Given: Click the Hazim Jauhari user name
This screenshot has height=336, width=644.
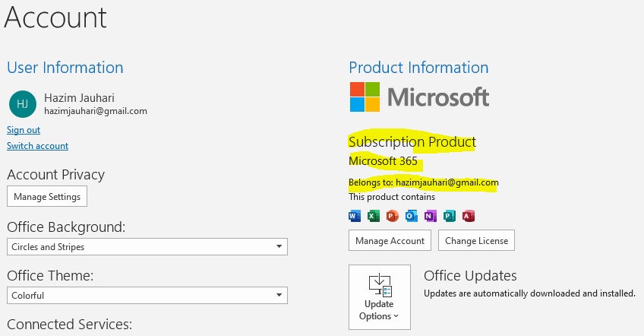Looking at the screenshot, I should click(x=79, y=98).
